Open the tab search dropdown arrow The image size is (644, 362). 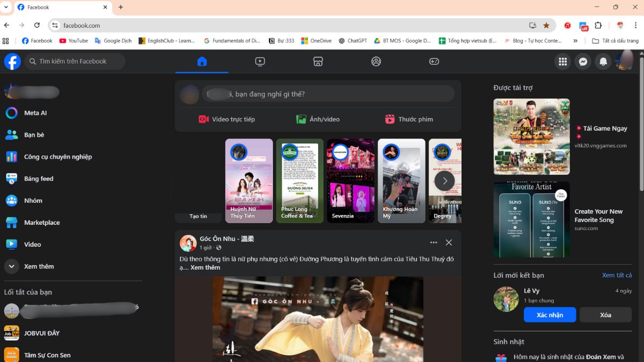6,8
